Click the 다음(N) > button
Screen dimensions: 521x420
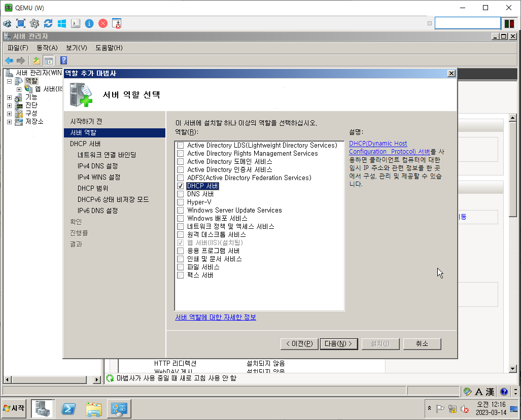click(339, 344)
